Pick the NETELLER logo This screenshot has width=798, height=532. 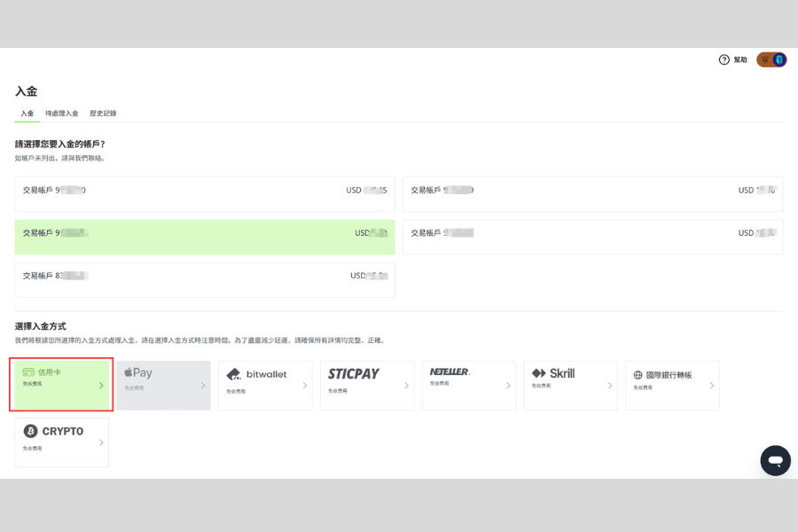coord(450,372)
